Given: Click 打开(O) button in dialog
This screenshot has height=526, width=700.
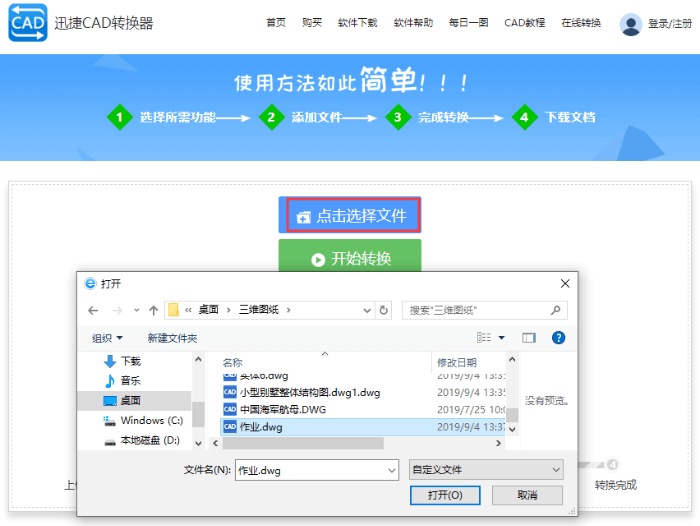Looking at the screenshot, I should tap(445, 495).
